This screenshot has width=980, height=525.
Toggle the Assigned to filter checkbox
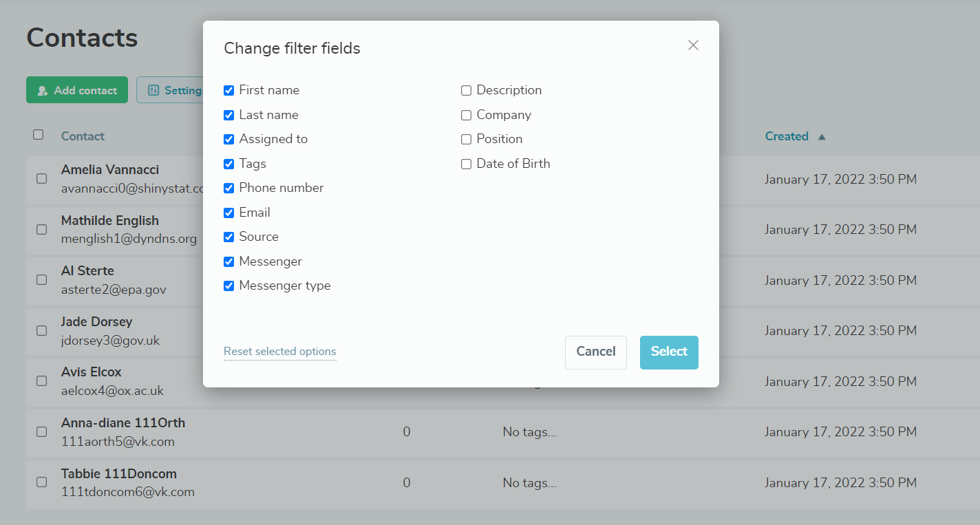point(229,139)
